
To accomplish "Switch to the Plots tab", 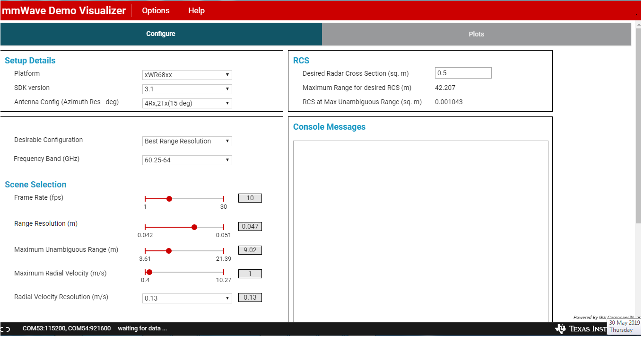I will (x=476, y=34).
